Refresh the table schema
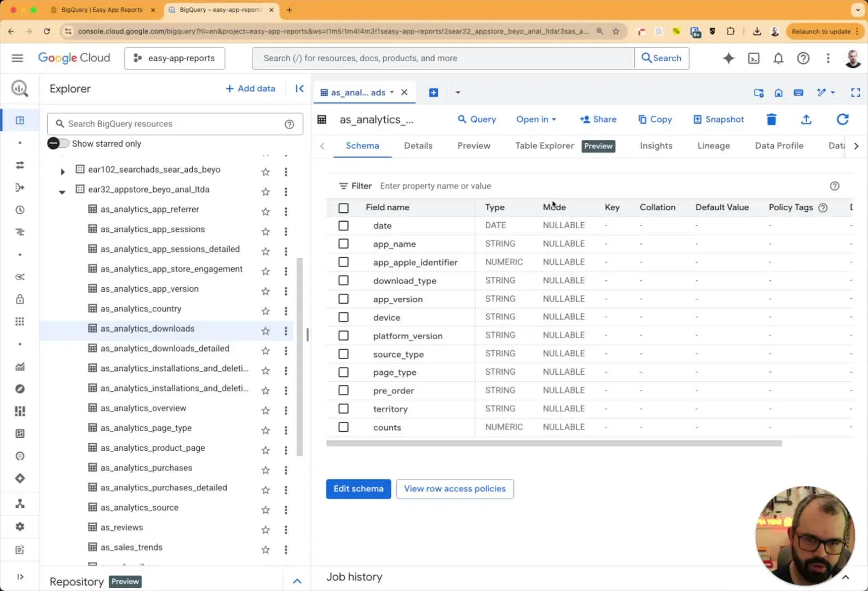Screen dimensions: 868x591 pos(842,119)
